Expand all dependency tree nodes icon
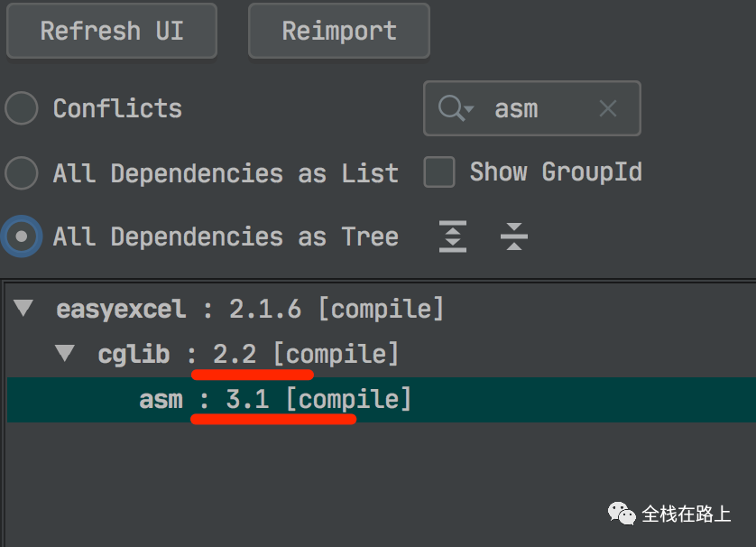 (453, 236)
